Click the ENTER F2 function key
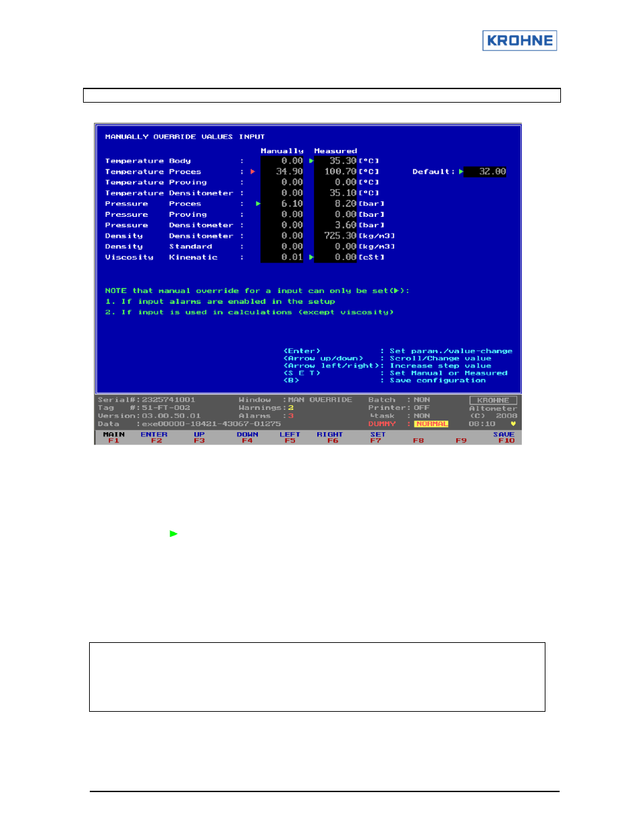The width and height of the screenshot is (644, 834). tap(155, 438)
